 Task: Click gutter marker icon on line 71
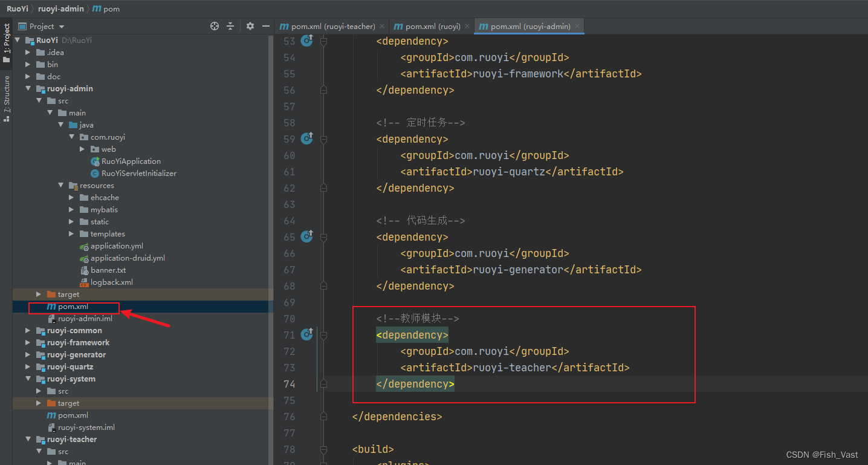coord(307,334)
